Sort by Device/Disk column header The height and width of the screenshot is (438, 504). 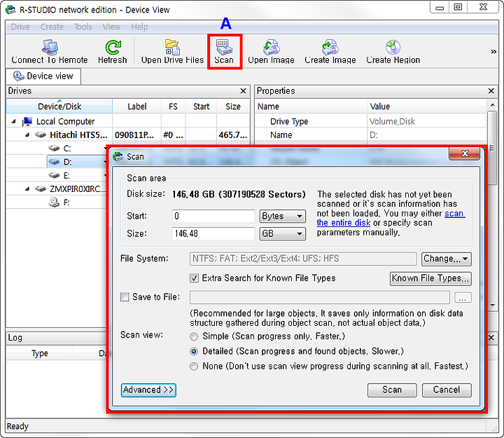pos(59,107)
